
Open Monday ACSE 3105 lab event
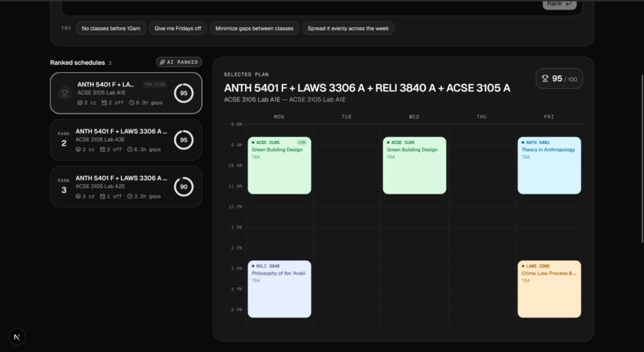point(280,166)
